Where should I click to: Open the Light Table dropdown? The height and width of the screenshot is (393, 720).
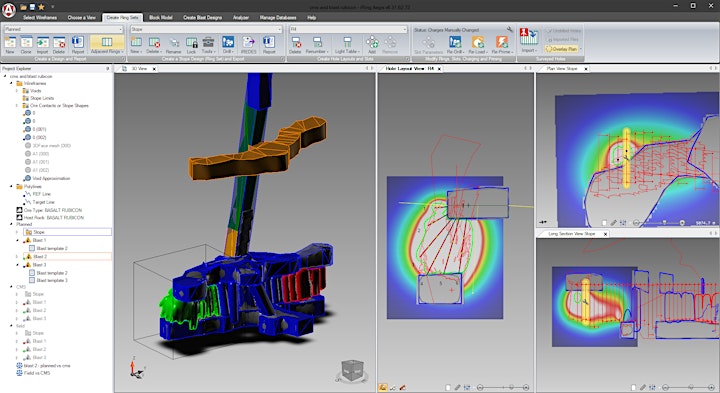[347, 45]
